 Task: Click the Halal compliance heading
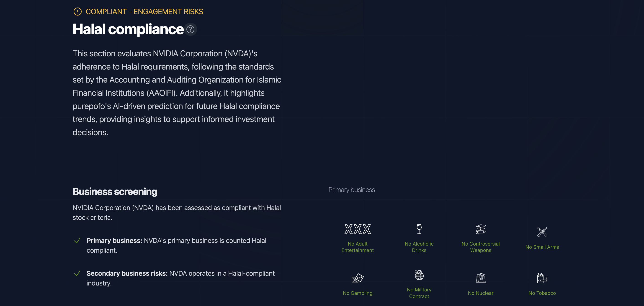click(x=128, y=29)
